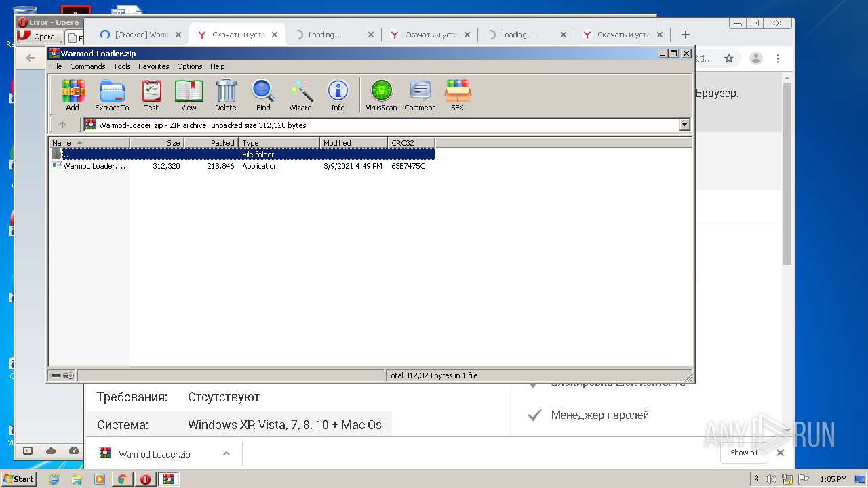Click the SFX toolbar icon
868x488 pixels.
click(x=458, y=95)
